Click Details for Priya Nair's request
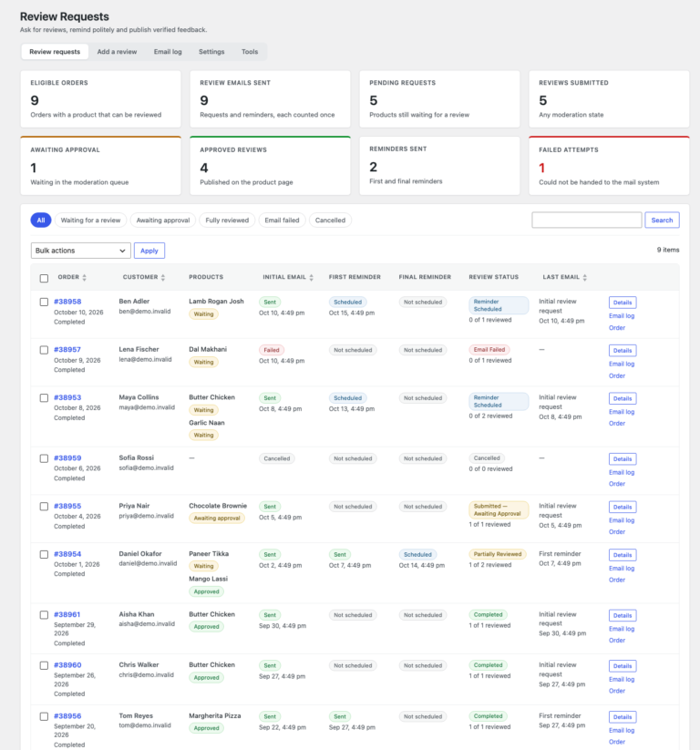The width and height of the screenshot is (700, 750). 623,507
